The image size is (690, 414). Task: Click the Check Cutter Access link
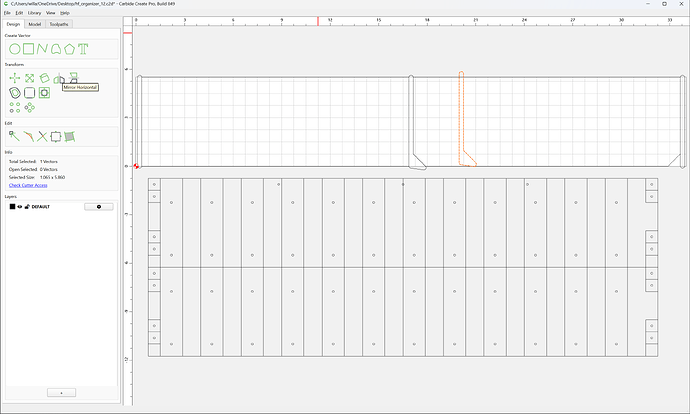pos(28,185)
